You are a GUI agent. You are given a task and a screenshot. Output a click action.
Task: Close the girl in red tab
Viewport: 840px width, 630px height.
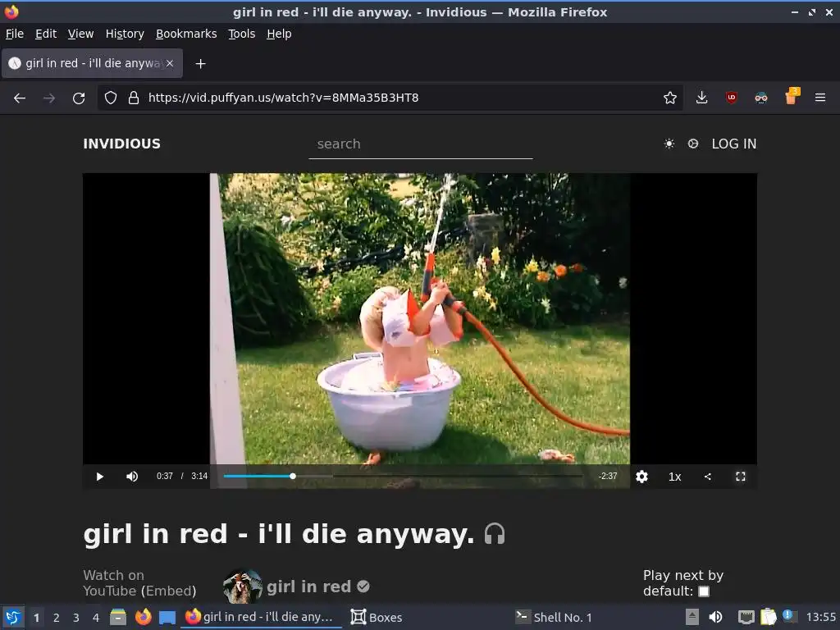point(170,63)
